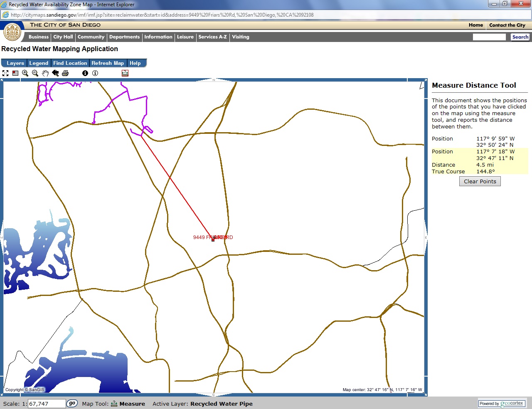
Task: Click the go button beside scale
Action: pyautogui.click(x=72, y=403)
